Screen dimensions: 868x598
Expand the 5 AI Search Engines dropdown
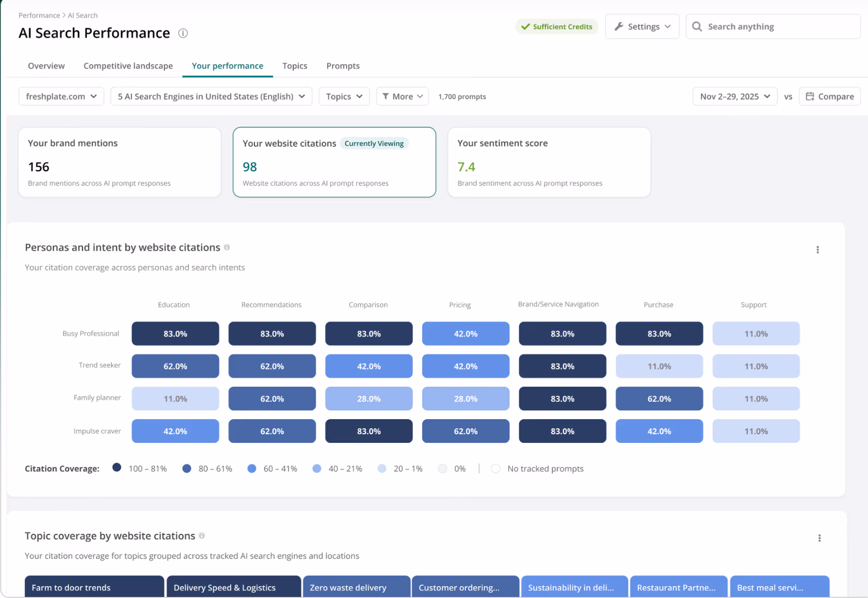click(x=212, y=97)
